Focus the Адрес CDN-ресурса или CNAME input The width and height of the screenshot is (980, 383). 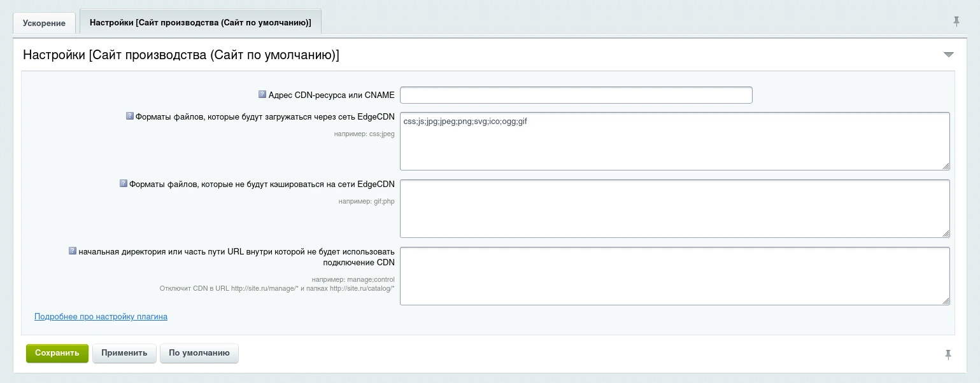point(576,95)
